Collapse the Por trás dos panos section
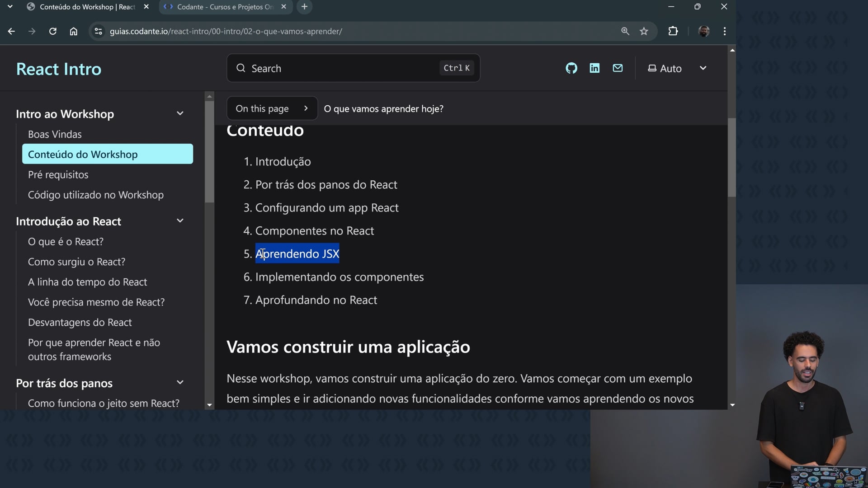Image resolution: width=868 pixels, height=488 pixels. (180, 383)
